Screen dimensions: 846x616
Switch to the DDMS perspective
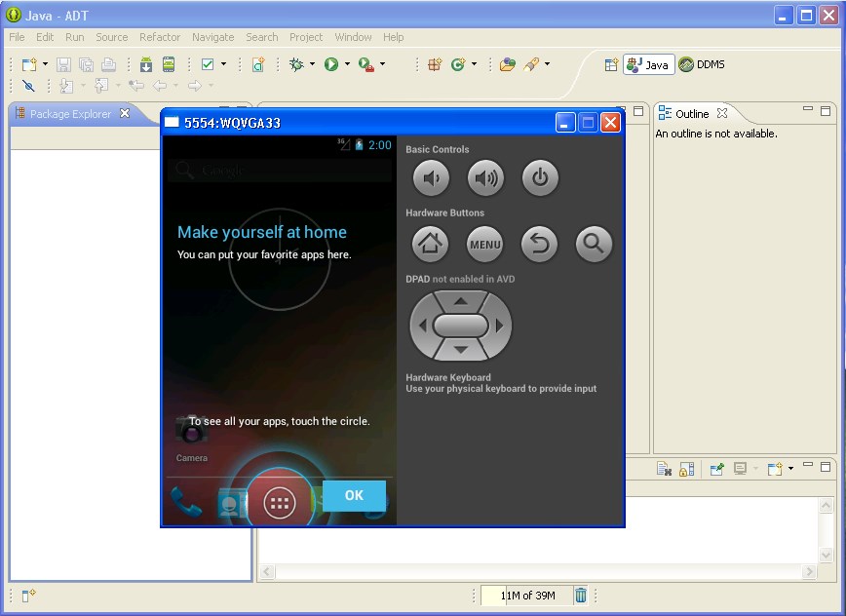point(702,64)
